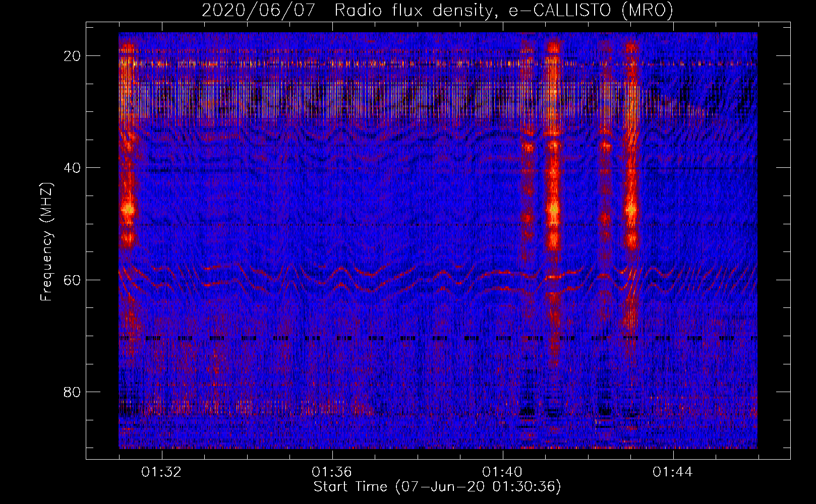Click the 01:32 time tick label
816x504 pixels.
tap(161, 472)
